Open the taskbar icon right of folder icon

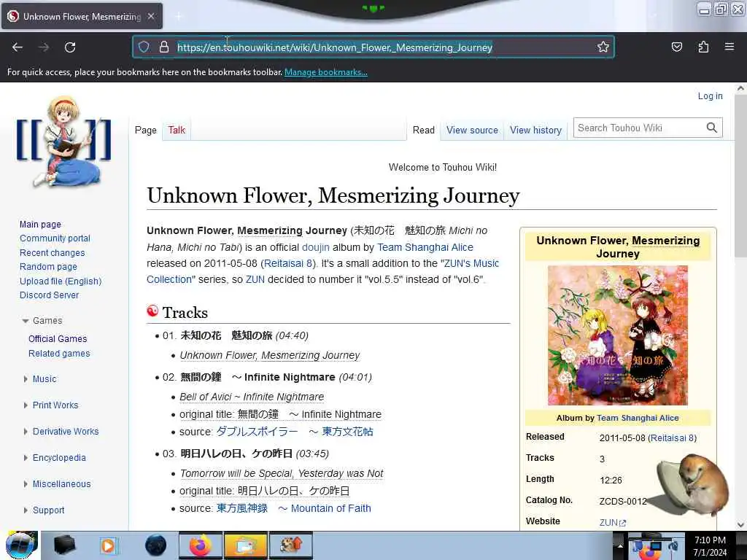291,545
